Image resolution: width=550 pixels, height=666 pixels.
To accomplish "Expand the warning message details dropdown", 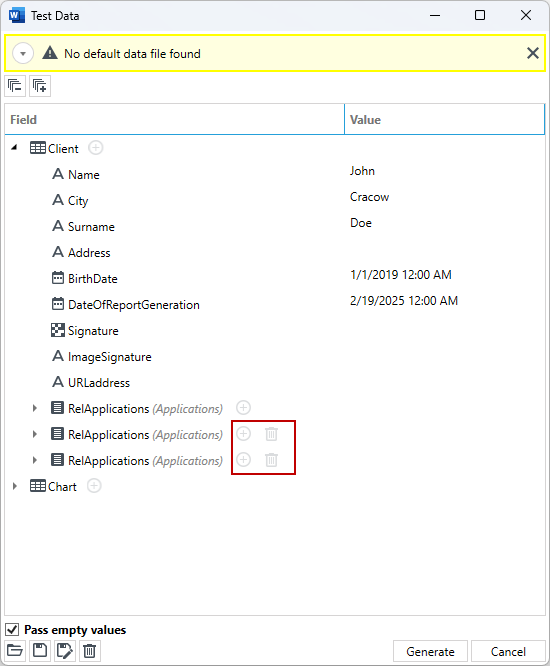I will pyautogui.click(x=23, y=54).
